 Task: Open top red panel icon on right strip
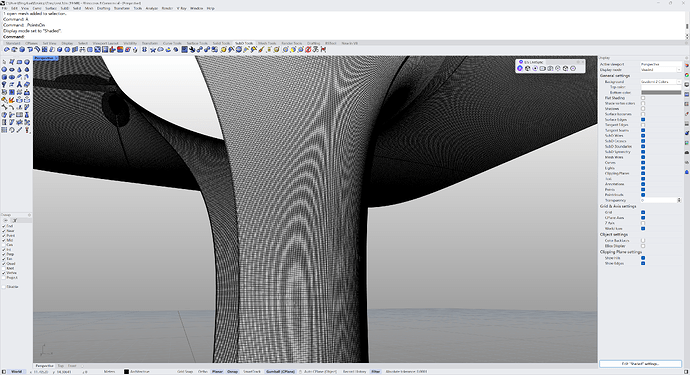686,66
